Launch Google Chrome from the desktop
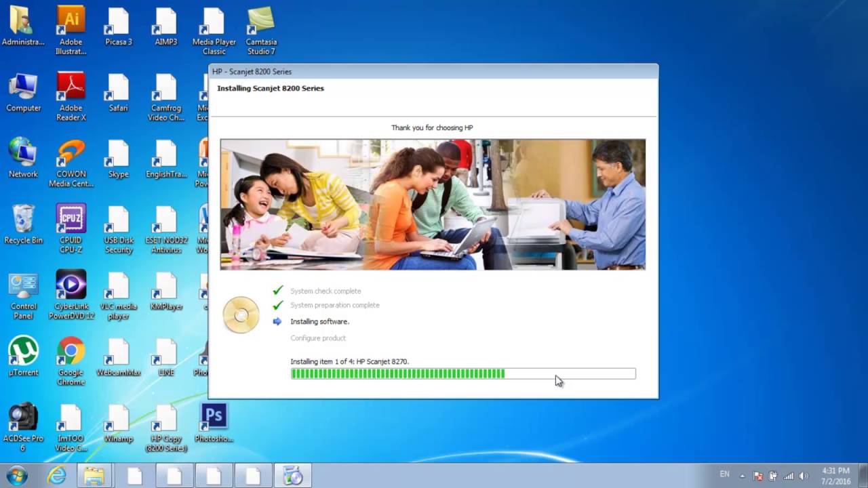Viewport: 868px width, 488px height. [x=71, y=361]
